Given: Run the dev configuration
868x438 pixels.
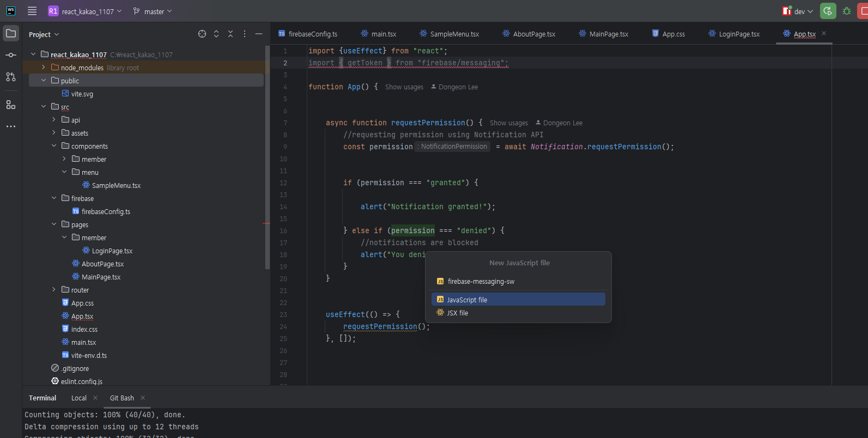Looking at the screenshot, I should (x=828, y=11).
